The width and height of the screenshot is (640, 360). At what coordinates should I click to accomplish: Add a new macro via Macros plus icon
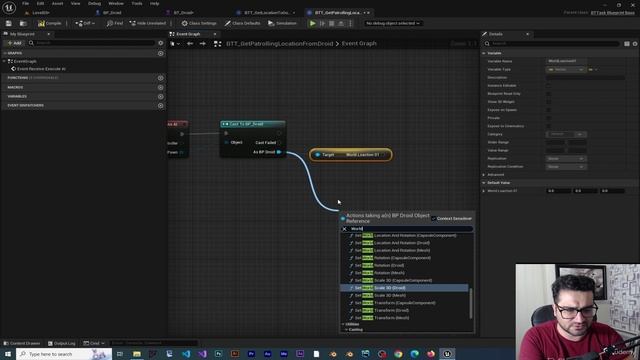(161, 87)
